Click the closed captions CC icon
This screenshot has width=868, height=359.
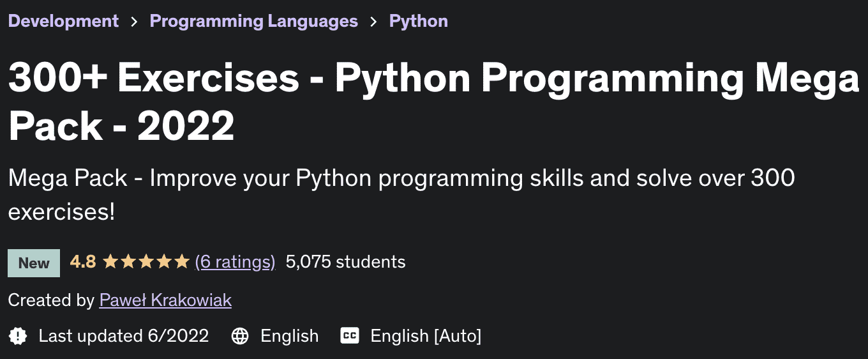tap(350, 336)
